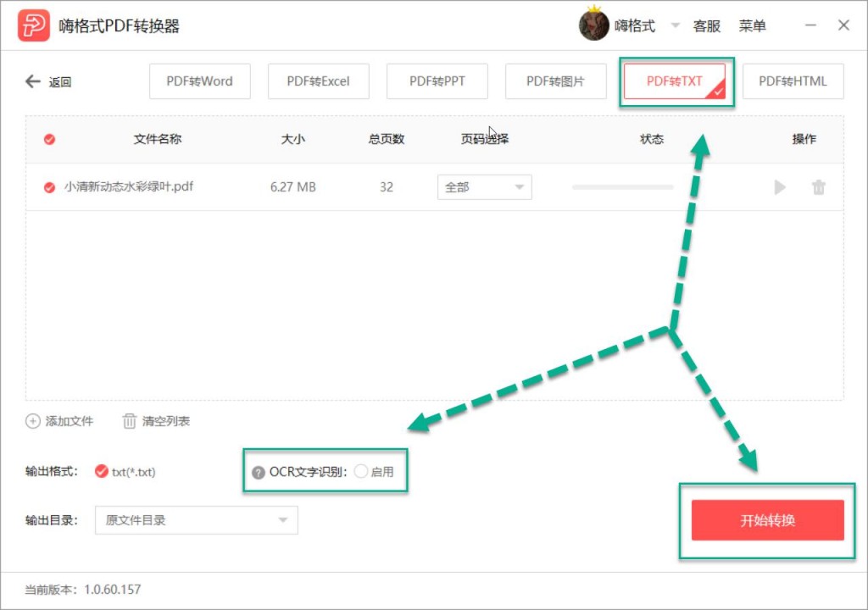Screen dimensions: 868x610
Task: Enable the OCR 启用 radio option
Action: click(361, 471)
